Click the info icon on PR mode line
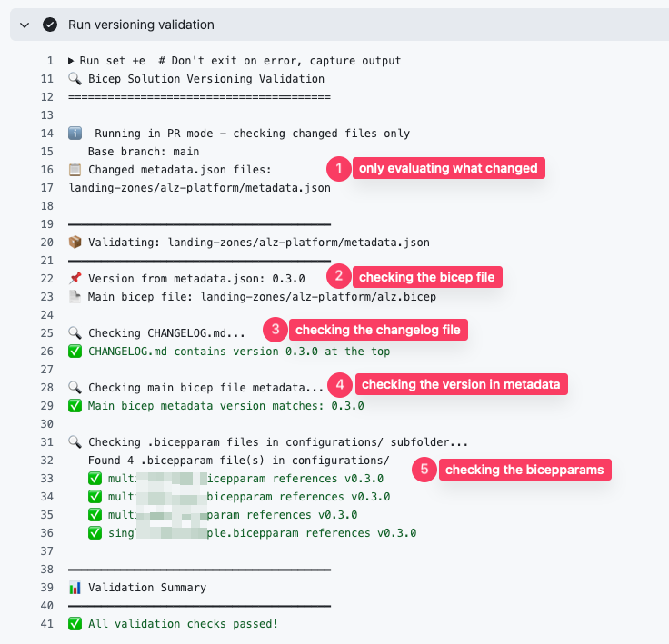This screenshot has height=644, width=669. click(x=75, y=134)
